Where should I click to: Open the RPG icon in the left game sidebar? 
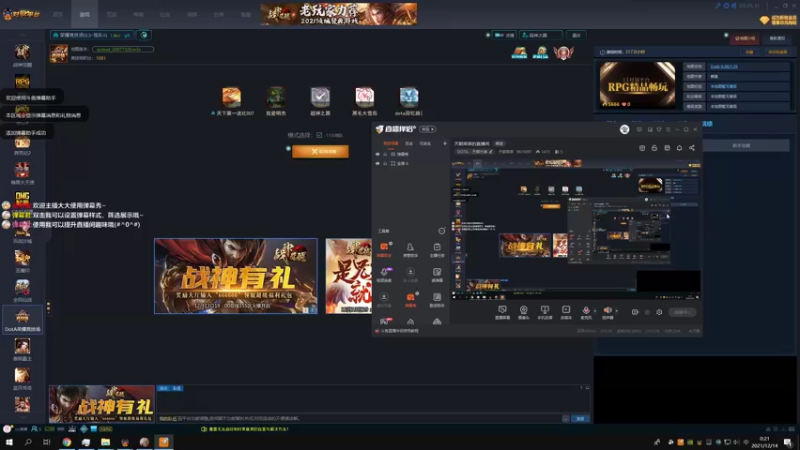click(22, 82)
